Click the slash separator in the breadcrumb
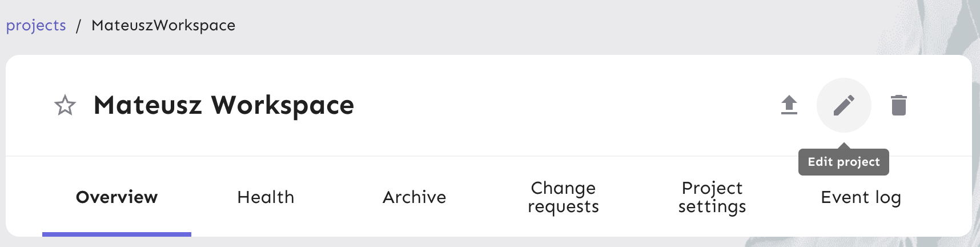Viewport: 980px width, 247px height. tap(79, 26)
